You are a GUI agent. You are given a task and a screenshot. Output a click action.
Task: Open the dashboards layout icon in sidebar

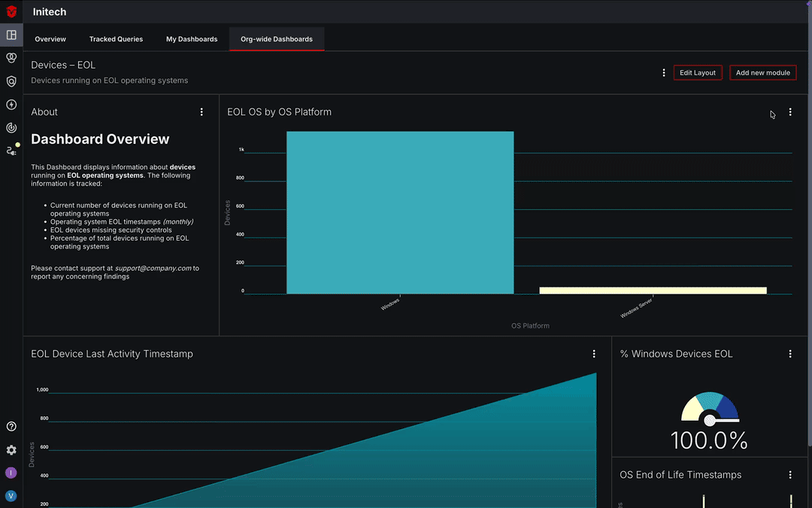point(11,35)
